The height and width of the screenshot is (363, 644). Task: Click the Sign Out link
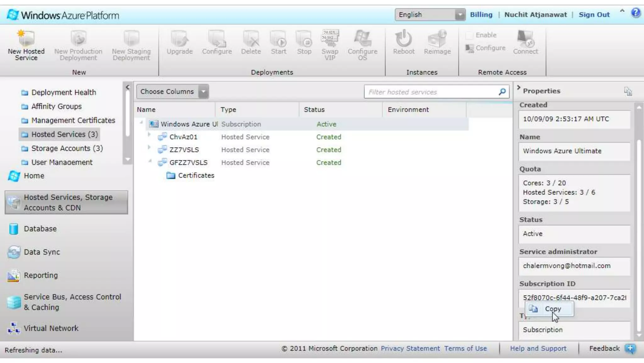pyautogui.click(x=594, y=15)
